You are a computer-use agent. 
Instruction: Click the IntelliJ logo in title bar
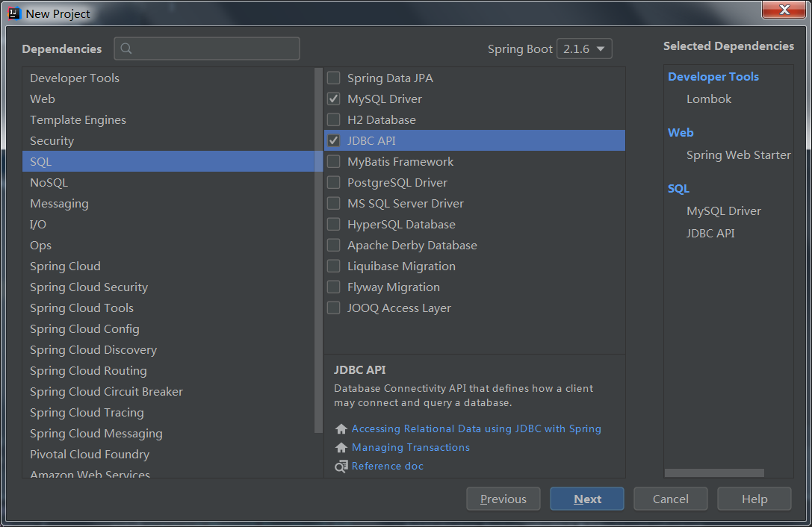coord(14,13)
